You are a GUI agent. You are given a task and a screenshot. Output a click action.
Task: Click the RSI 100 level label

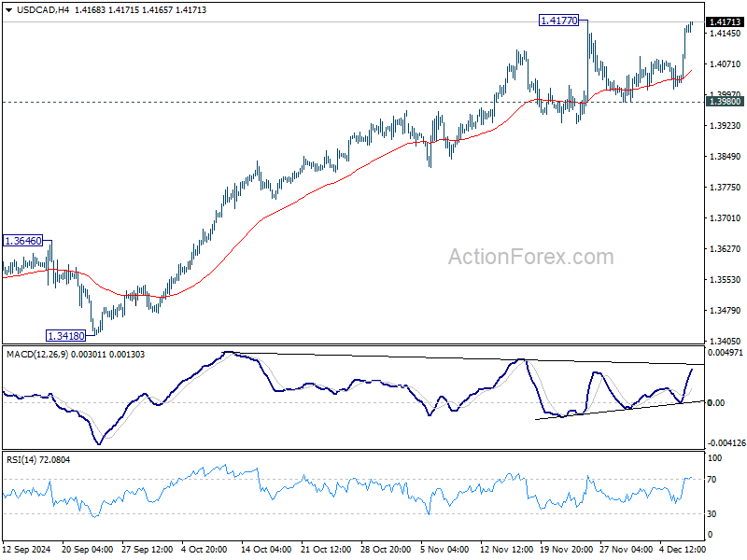714,458
